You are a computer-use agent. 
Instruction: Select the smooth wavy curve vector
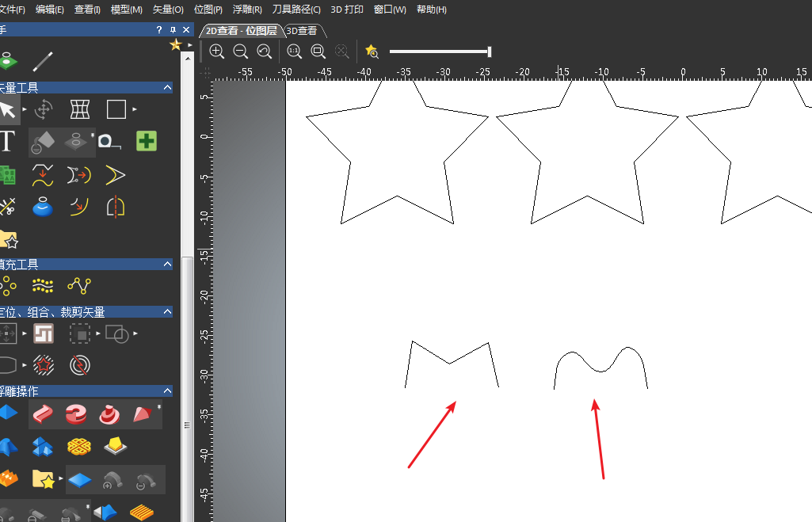[x=600, y=371]
